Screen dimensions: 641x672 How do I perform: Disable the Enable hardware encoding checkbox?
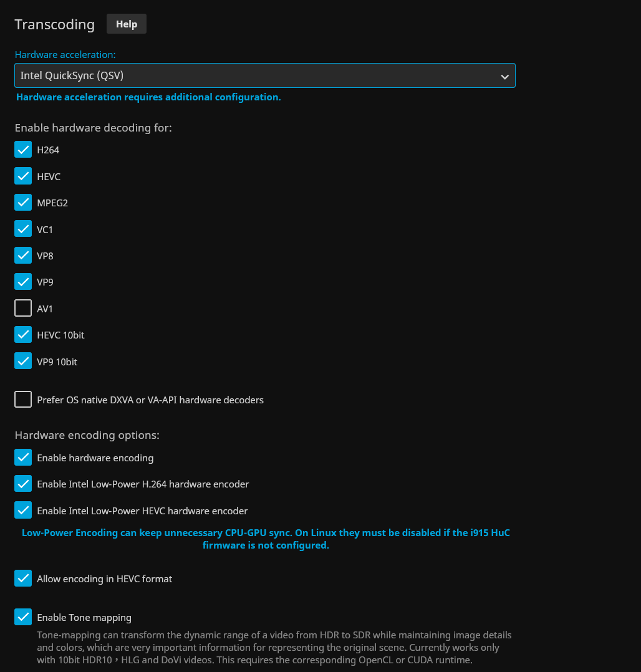pos(23,458)
